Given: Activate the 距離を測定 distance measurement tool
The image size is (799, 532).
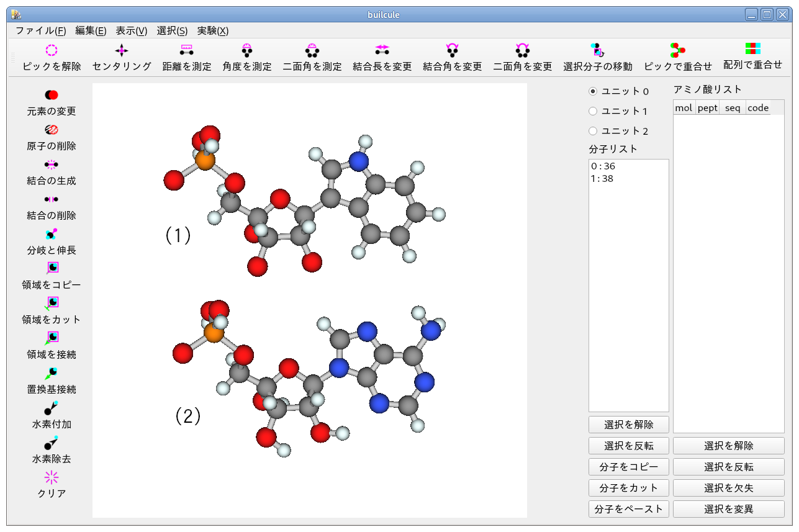Looking at the screenshot, I should [186, 50].
